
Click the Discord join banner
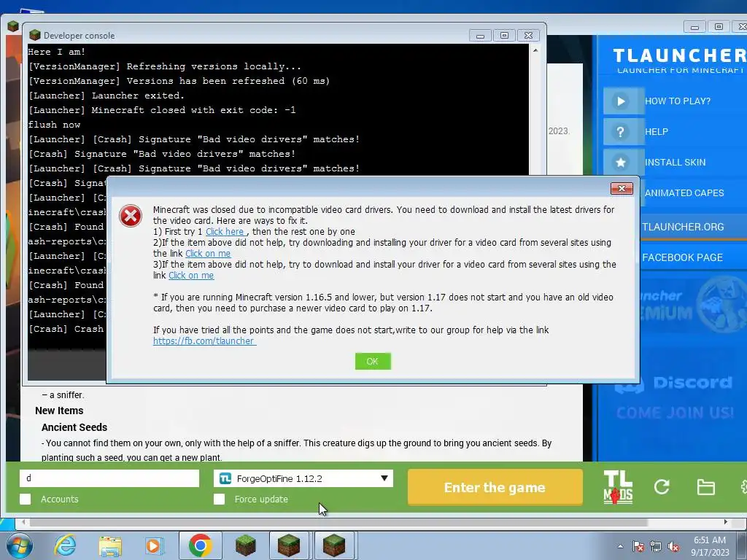click(673, 397)
